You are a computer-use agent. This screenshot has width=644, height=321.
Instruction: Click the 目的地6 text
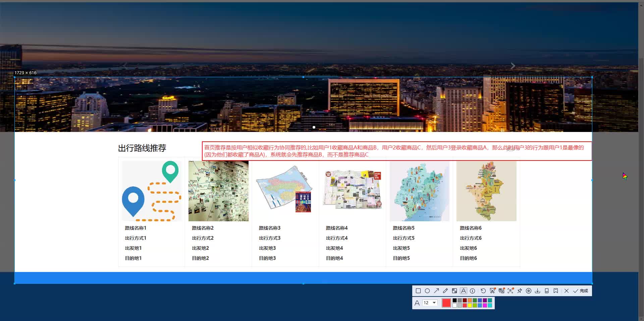click(x=469, y=258)
